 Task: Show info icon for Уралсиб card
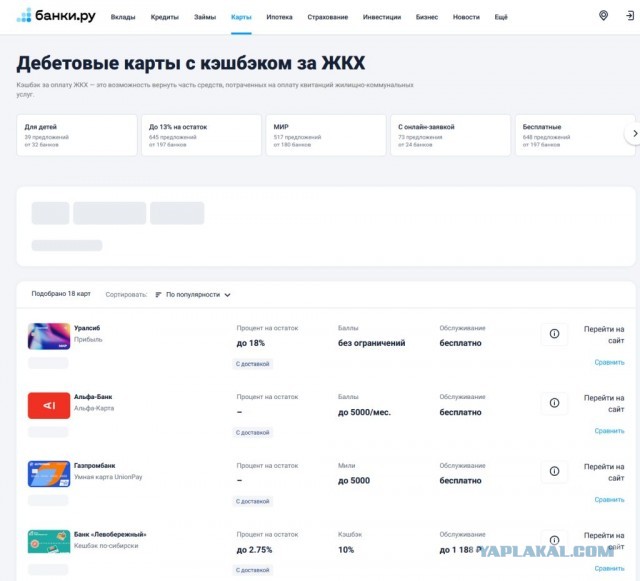point(554,334)
